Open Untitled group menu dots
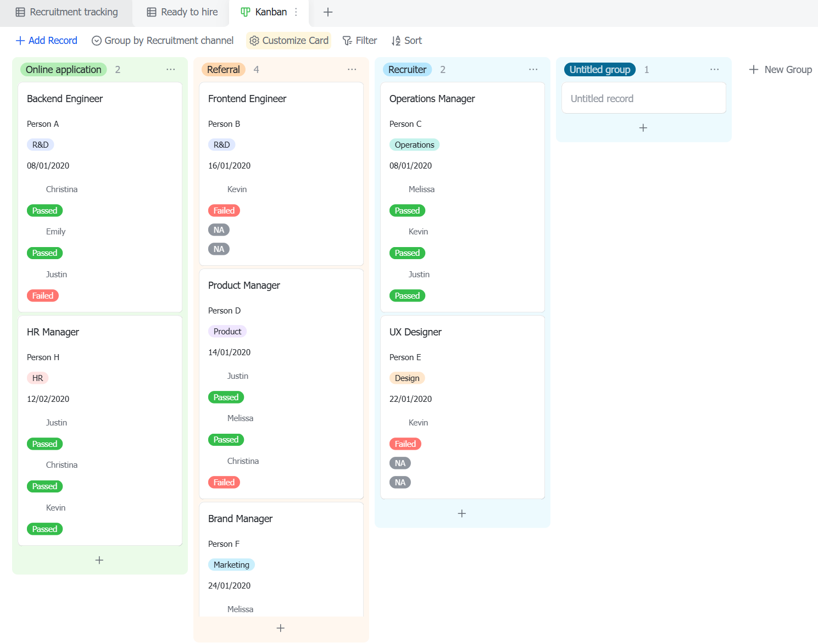818x644 pixels. [715, 70]
